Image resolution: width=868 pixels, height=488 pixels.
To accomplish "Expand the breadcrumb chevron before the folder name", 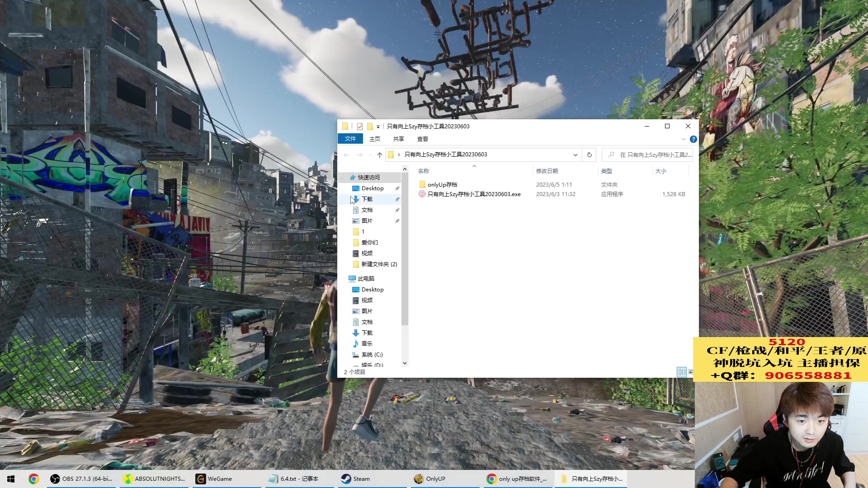I will click(399, 155).
